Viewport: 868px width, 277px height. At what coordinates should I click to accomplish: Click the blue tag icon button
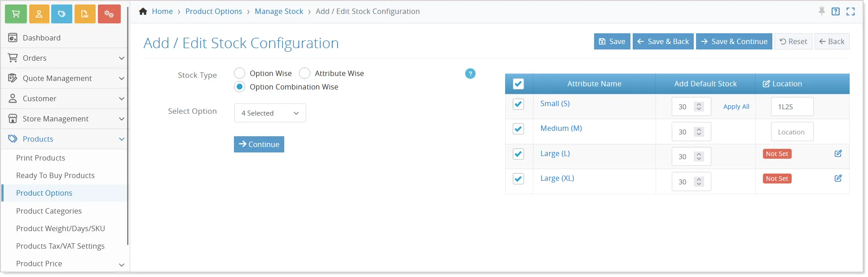click(x=62, y=14)
